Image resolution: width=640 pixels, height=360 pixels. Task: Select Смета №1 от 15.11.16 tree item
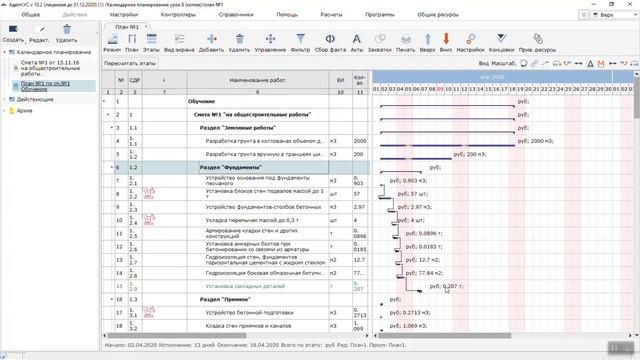50,68
